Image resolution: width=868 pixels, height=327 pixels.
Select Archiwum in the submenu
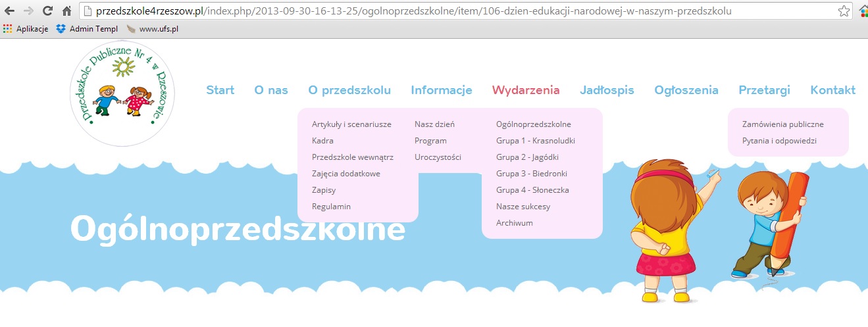[x=515, y=223]
